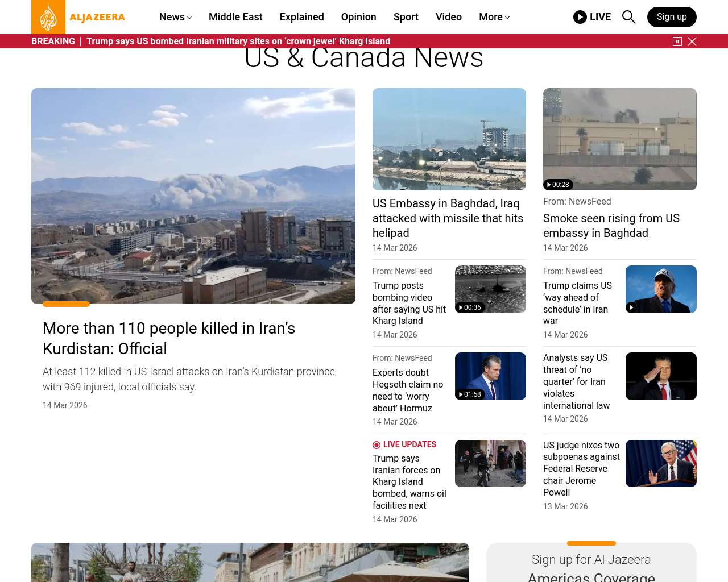Image resolution: width=728 pixels, height=582 pixels.
Task: Click the Al Jazeera logo
Action: 78,17
